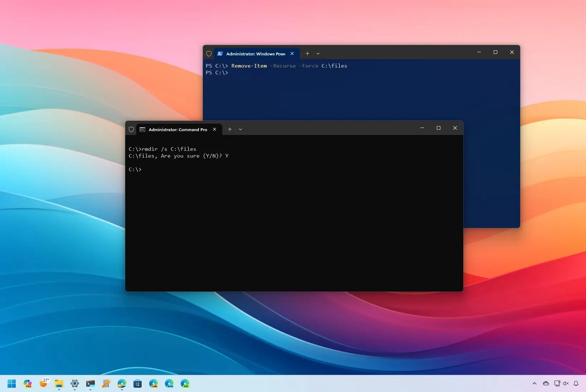Launch Windows Terminal from the taskbar
Viewport: 586px width, 392px height.
(91, 384)
